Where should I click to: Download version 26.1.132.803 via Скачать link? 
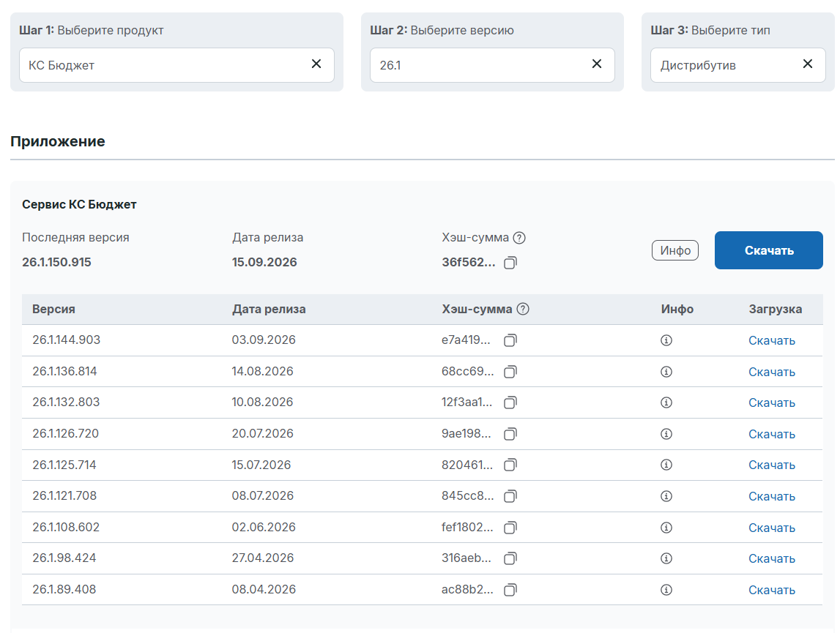771,402
